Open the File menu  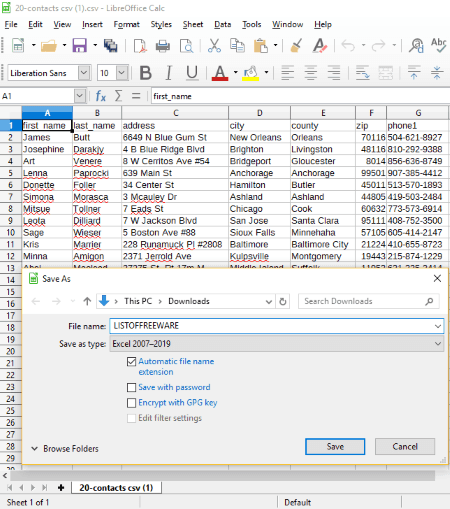(11, 24)
